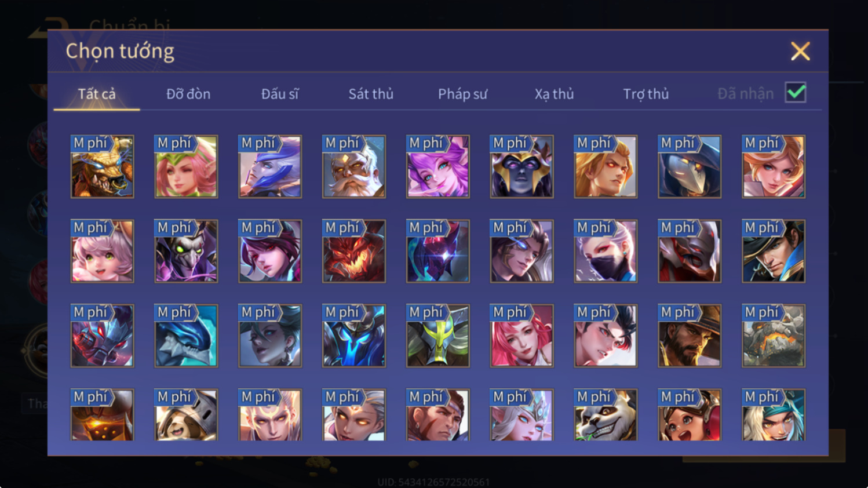Toggle the Đã nhận checkbox
Screen dimensions: 868x488
coord(796,93)
